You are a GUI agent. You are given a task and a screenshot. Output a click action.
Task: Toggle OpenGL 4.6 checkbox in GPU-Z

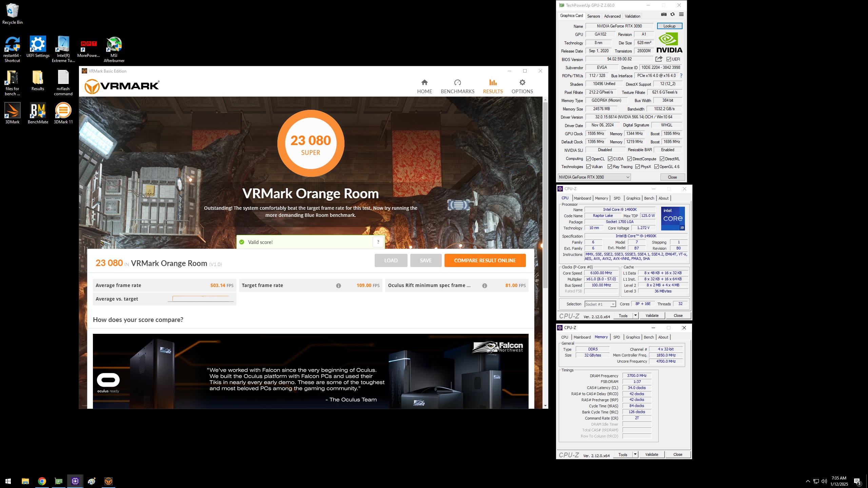656,167
